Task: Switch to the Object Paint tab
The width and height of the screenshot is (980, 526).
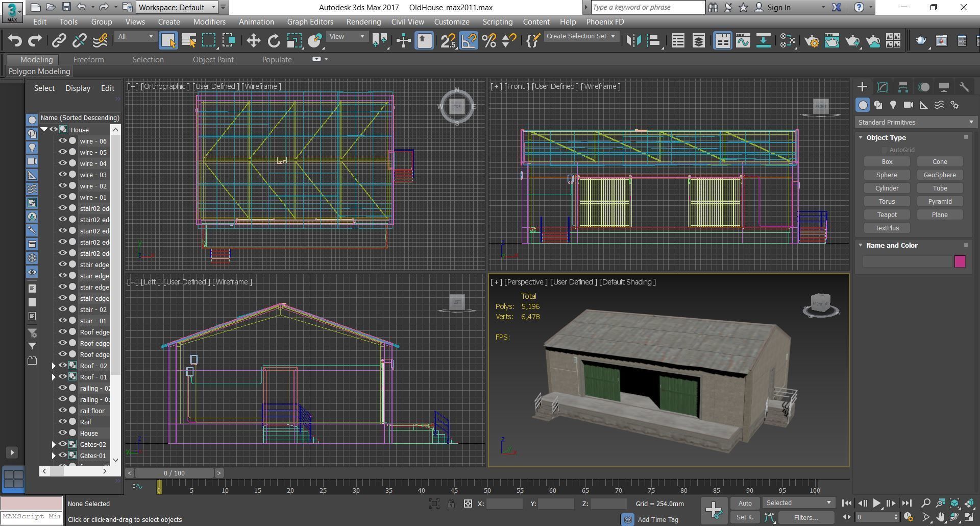Action: [213, 60]
